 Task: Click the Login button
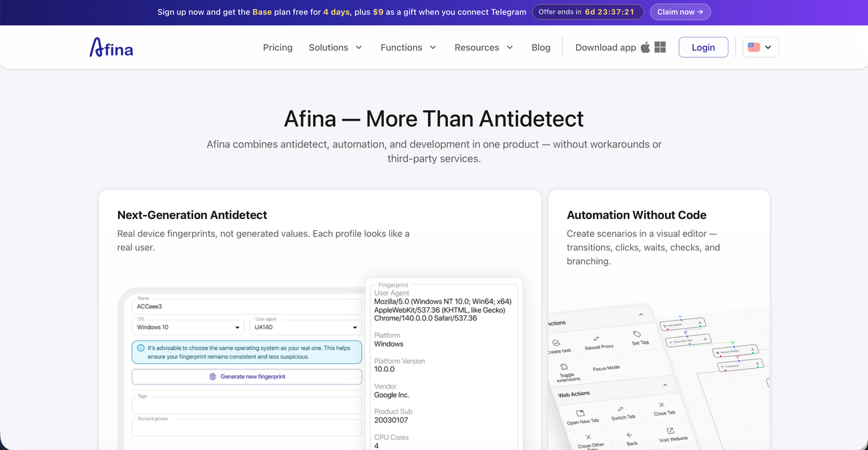click(x=703, y=47)
